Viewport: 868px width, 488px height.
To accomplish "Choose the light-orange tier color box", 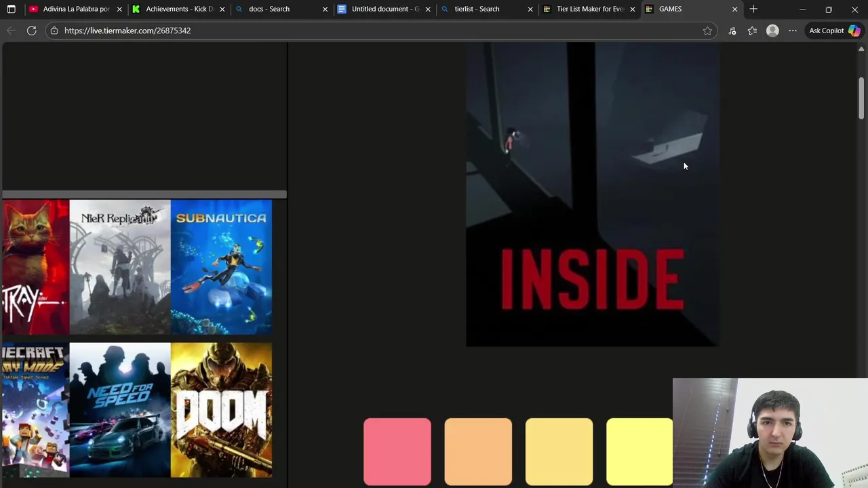I will (559, 452).
